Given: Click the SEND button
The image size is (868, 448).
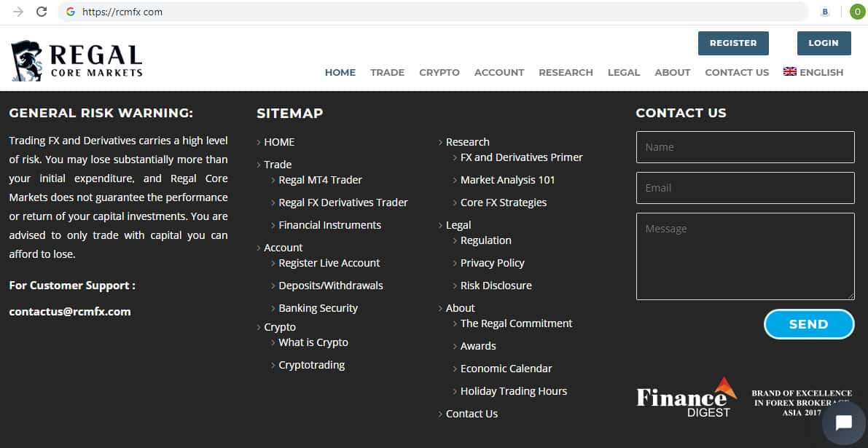Looking at the screenshot, I should coord(809,324).
